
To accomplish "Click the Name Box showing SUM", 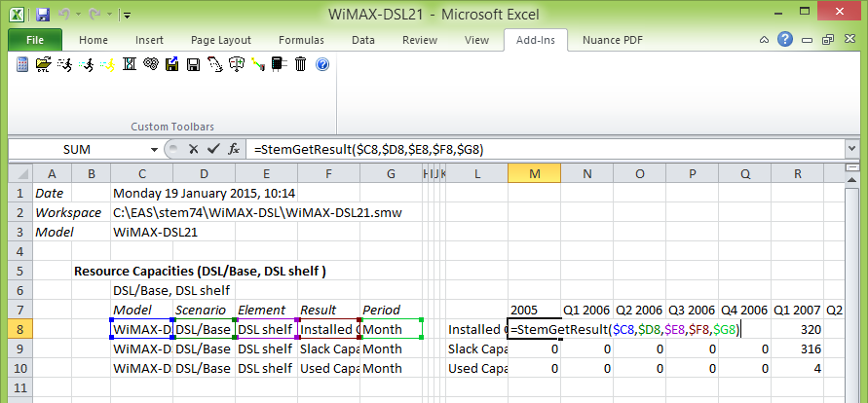I will coord(79,149).
